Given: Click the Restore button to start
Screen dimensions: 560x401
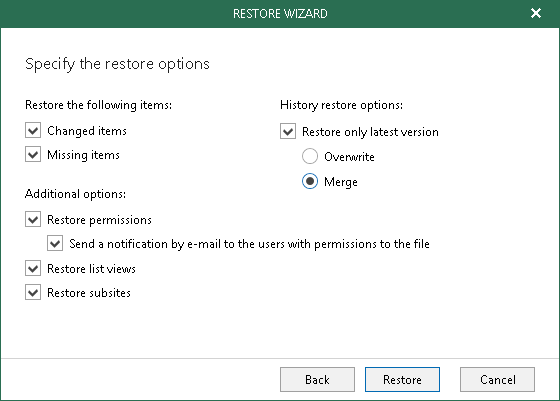Looking at the screenshot, I should pyautogui.click(x=402, y=379).
